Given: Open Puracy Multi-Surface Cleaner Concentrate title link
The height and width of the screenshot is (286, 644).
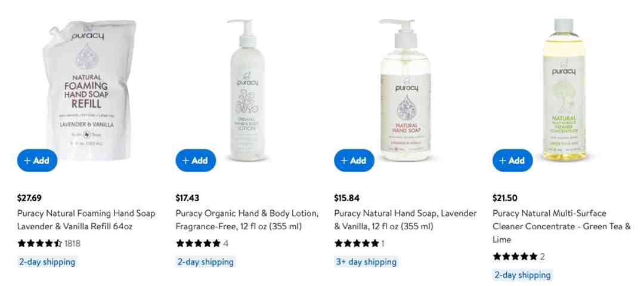Looking at the screenshot, I should (562, 226).
